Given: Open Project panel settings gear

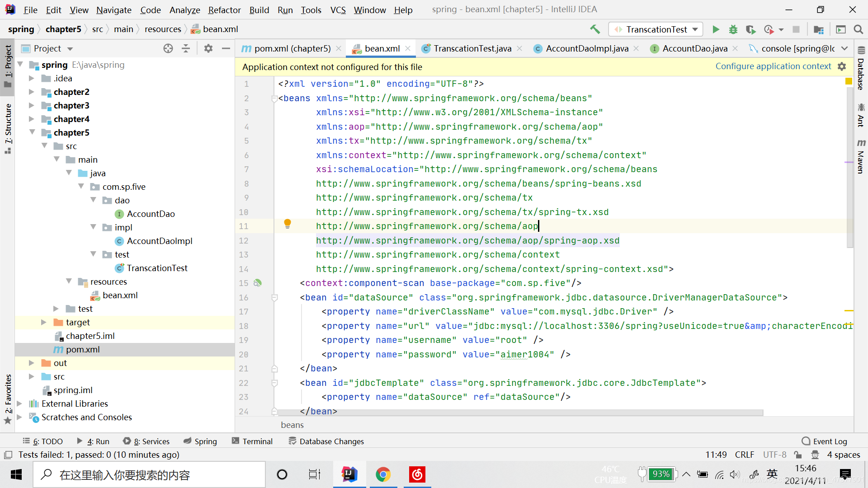Looking at the screenshot, I should (x=208, y=48).
